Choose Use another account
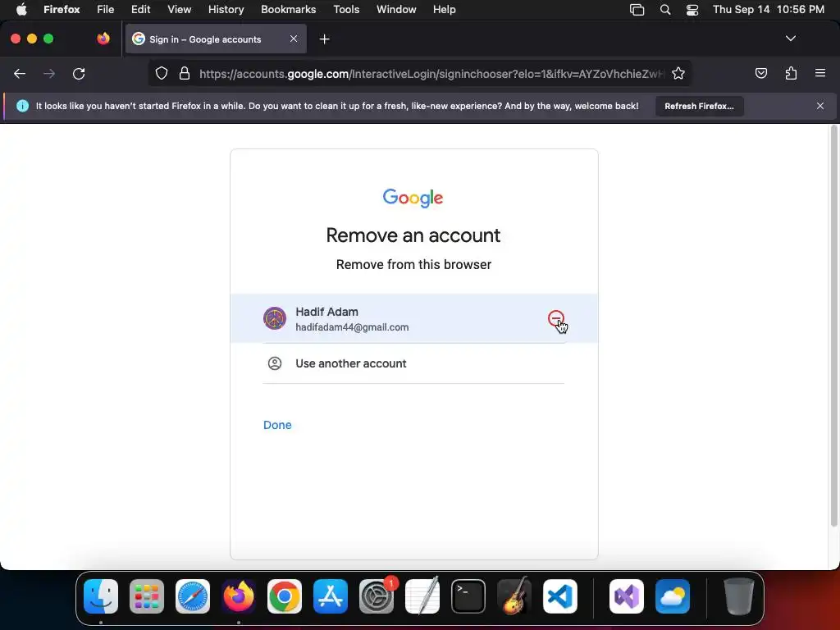The height and width of the screenshot is (630, 840). point(414,363)
